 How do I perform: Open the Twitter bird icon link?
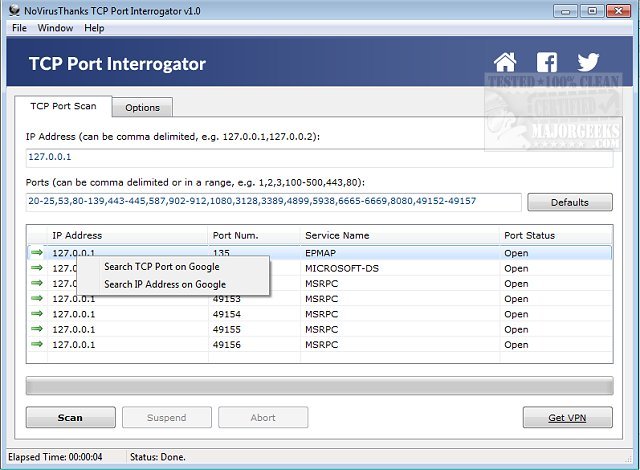588,63
